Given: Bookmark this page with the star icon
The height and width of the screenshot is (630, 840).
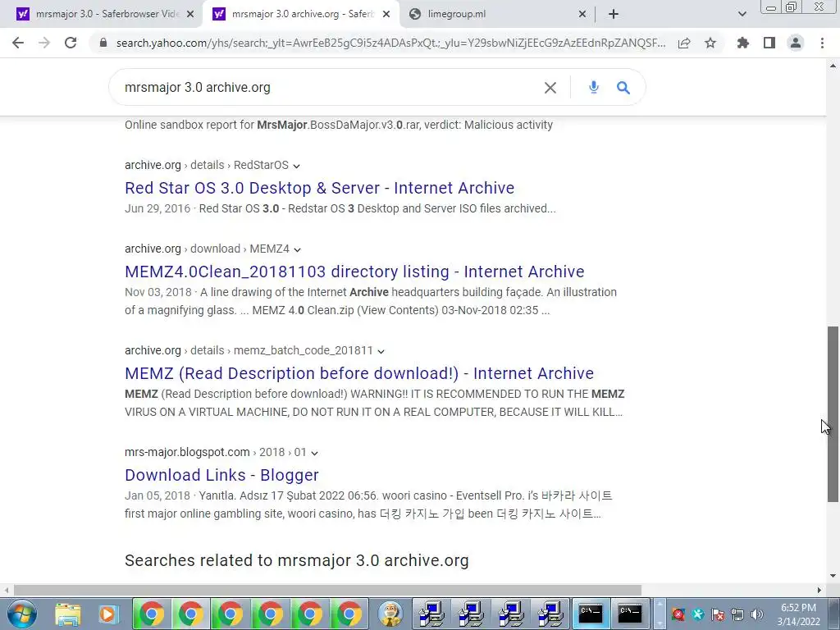Looking at the screenshot, I should pos(710,43).
